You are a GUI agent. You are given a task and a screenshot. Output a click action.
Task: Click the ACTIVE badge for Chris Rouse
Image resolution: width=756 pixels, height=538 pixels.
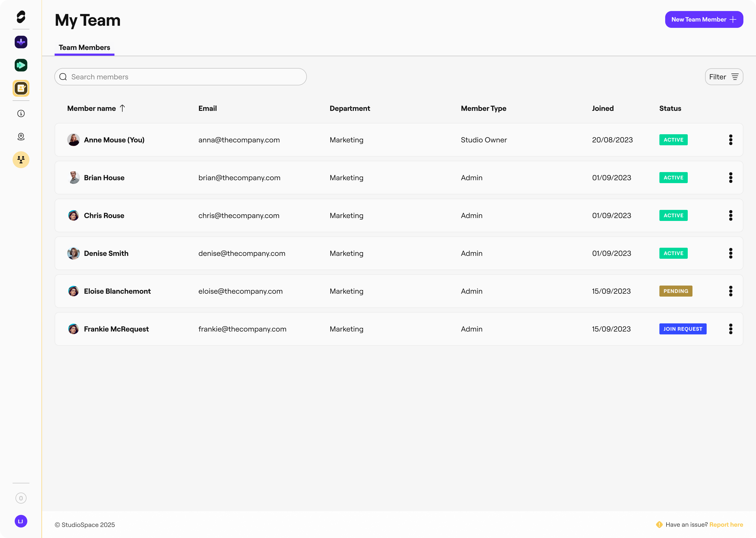[x=673, y=215]
